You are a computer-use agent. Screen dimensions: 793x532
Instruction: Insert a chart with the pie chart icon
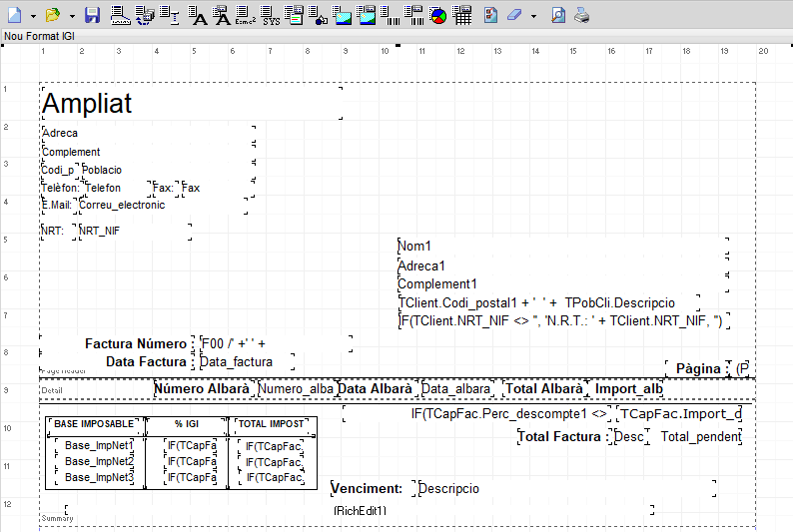pos(438,15)
